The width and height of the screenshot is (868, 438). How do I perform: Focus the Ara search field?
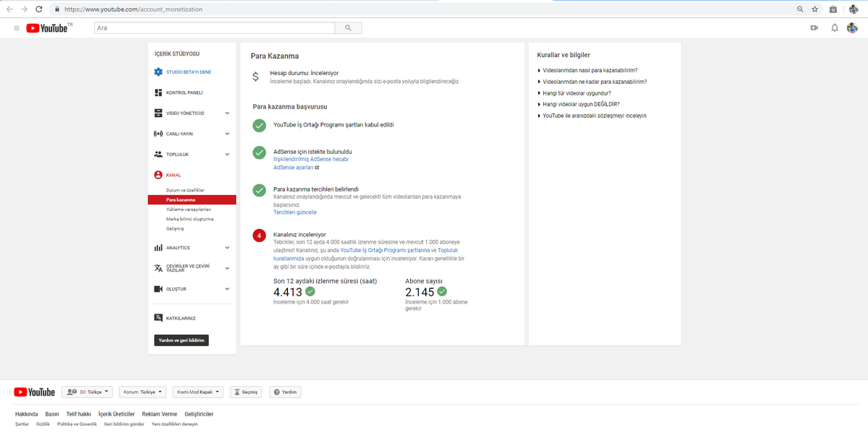point(215,27)
